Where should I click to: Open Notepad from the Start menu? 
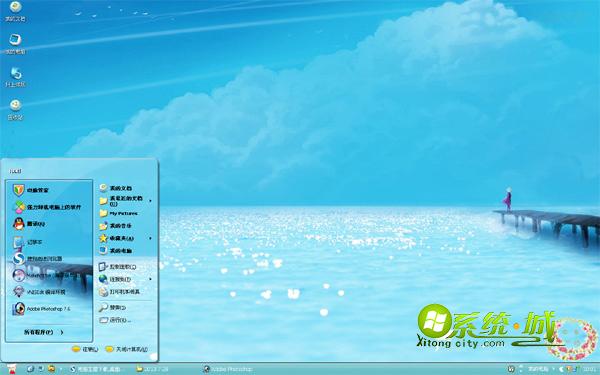coord(28,242)
